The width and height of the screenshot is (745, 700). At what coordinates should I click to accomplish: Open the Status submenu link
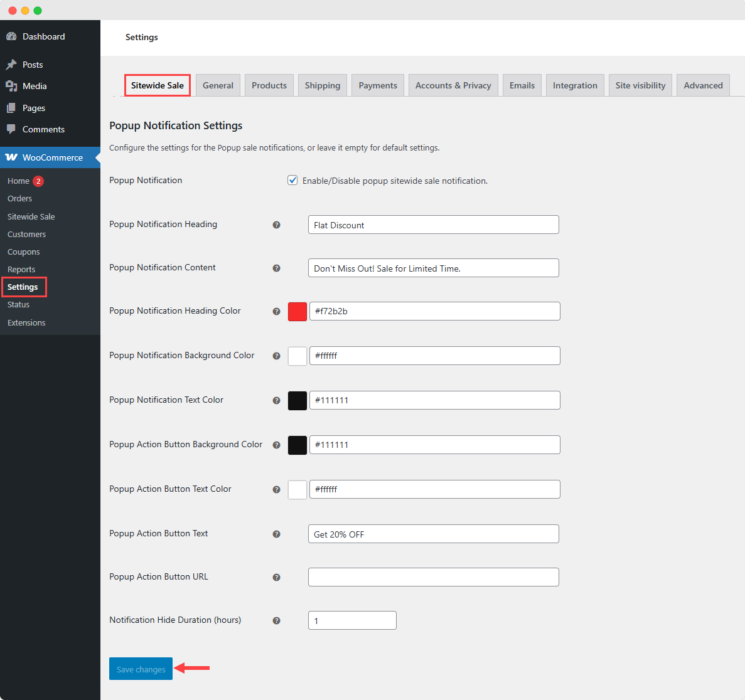tap(19, 304)
